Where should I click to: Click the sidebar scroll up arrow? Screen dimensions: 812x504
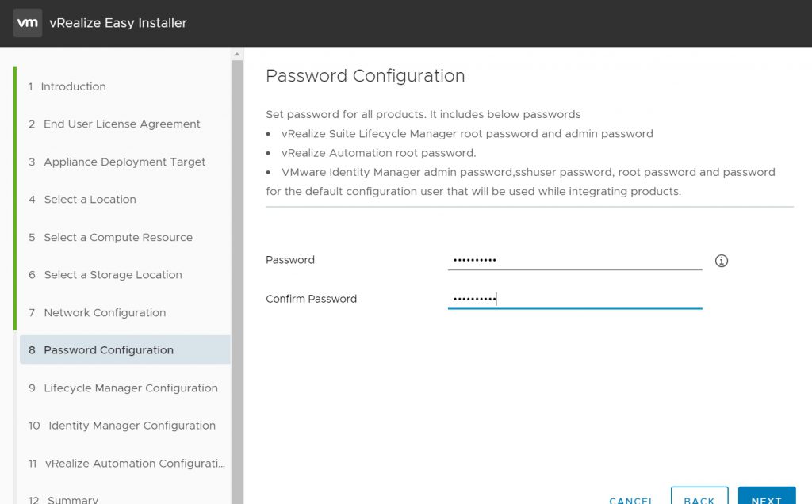[236, 54]
